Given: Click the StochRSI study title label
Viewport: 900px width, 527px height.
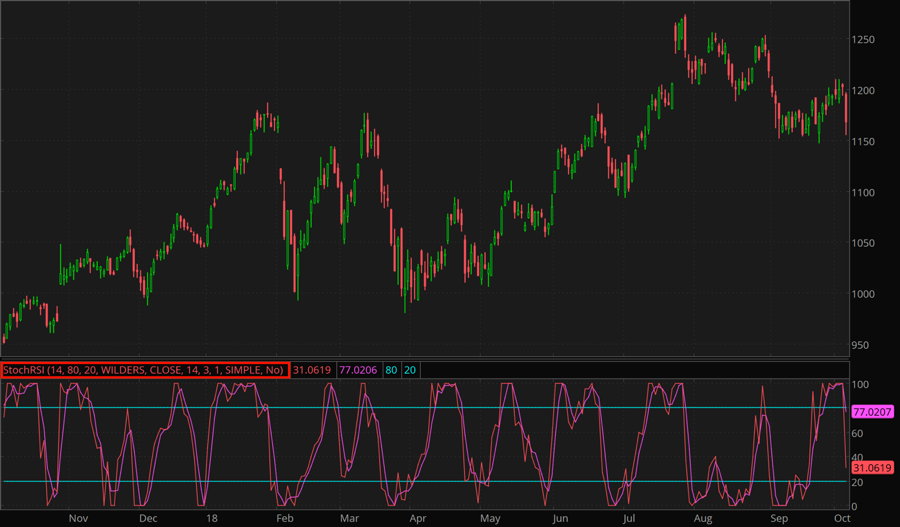Looking at the screenshot, I should [145, 370].
